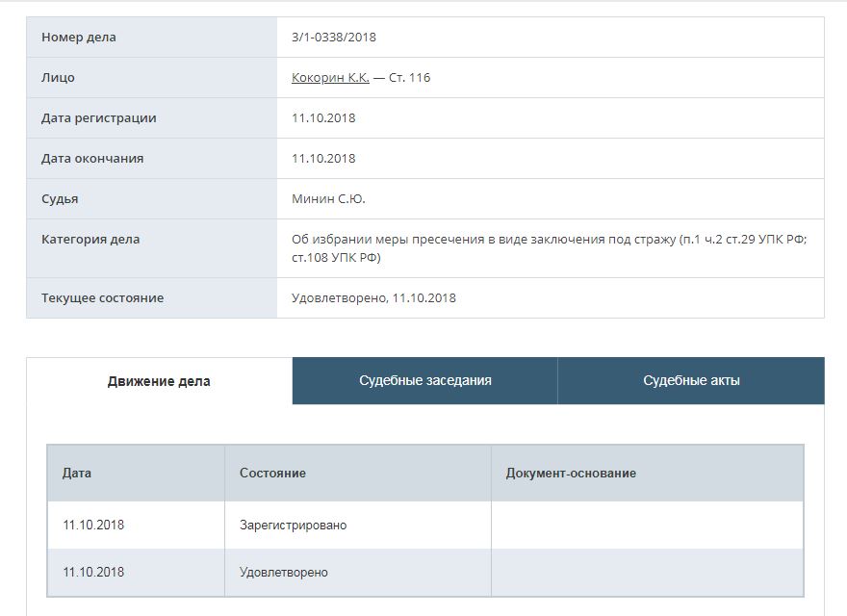
Task: Click the Текущее состояние value Удовлетворено, 11.10.2018
Action: (373, 298)
